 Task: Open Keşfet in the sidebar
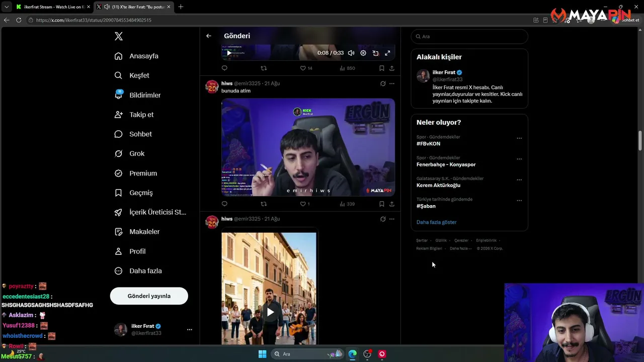(x=132, y=75)
